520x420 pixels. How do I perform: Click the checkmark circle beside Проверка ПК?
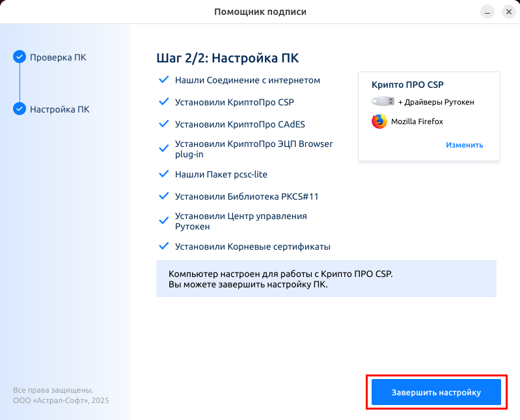(20, 57)
